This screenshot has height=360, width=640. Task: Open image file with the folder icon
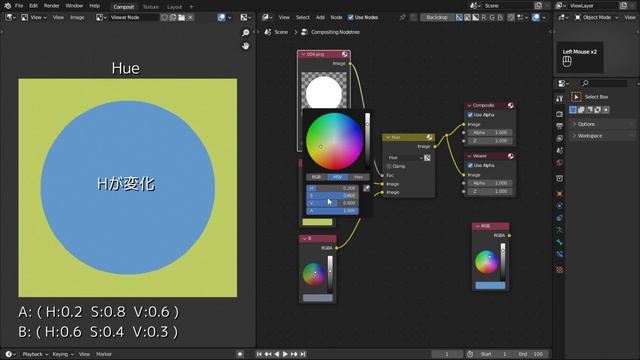[182, 18]
